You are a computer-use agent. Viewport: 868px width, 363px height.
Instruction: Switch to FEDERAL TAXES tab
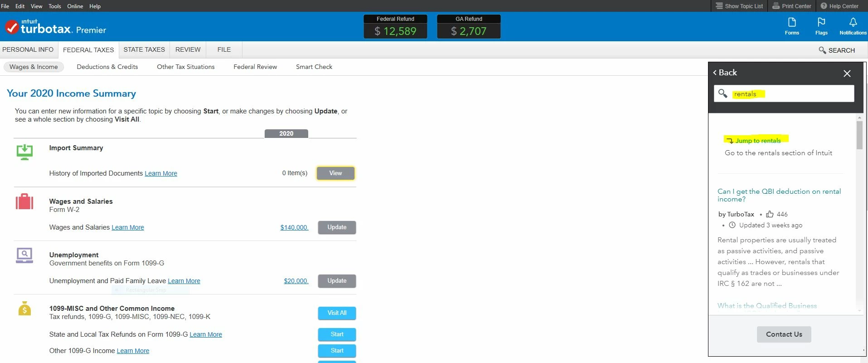click(88, 50)
